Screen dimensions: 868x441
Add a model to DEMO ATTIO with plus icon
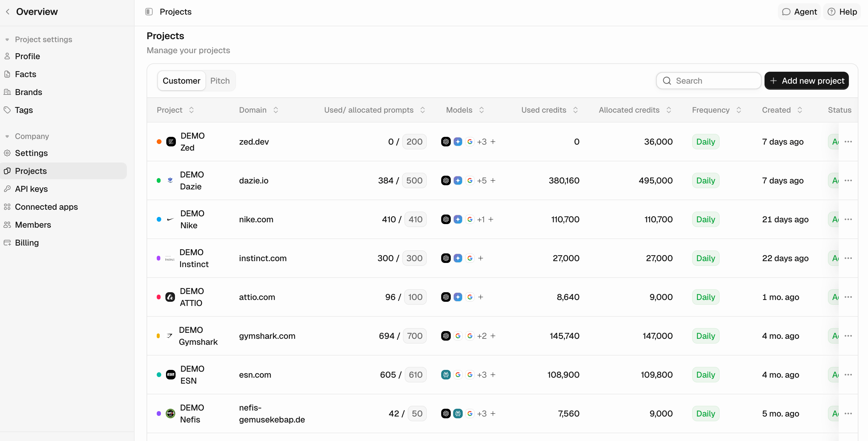tap(481, 297)
